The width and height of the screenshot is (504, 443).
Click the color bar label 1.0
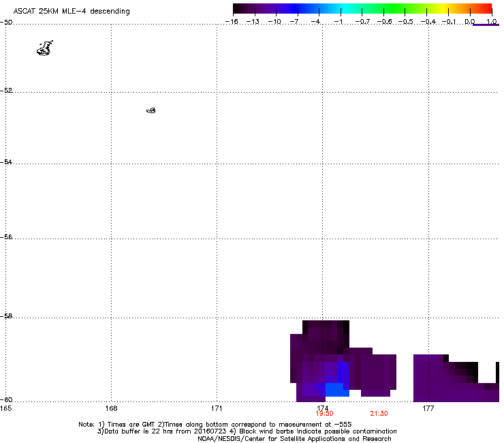[x=492, y=22]
